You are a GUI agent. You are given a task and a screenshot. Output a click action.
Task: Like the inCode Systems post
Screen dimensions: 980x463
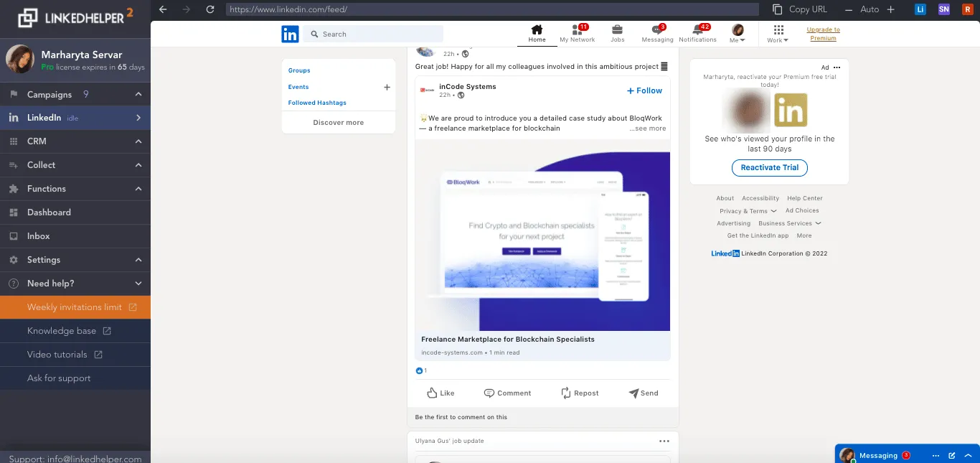tap(440, 393)
